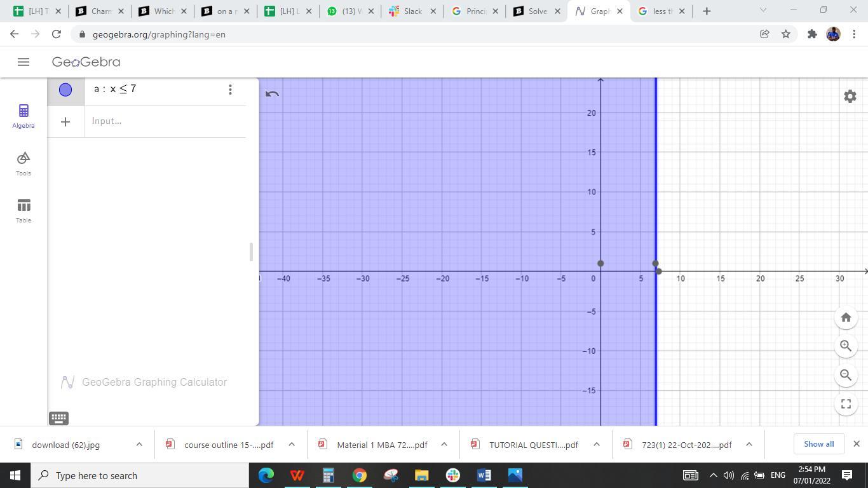Open the Table view
This screenshot has width=868, height=488.
(24, 211)
